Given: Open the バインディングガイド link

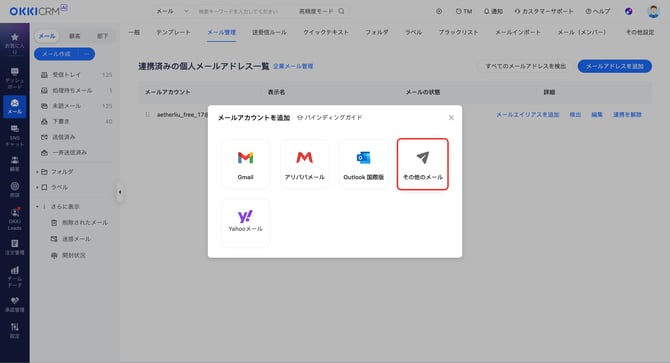Looking at the screenshot, I should [x=329, y=117].
